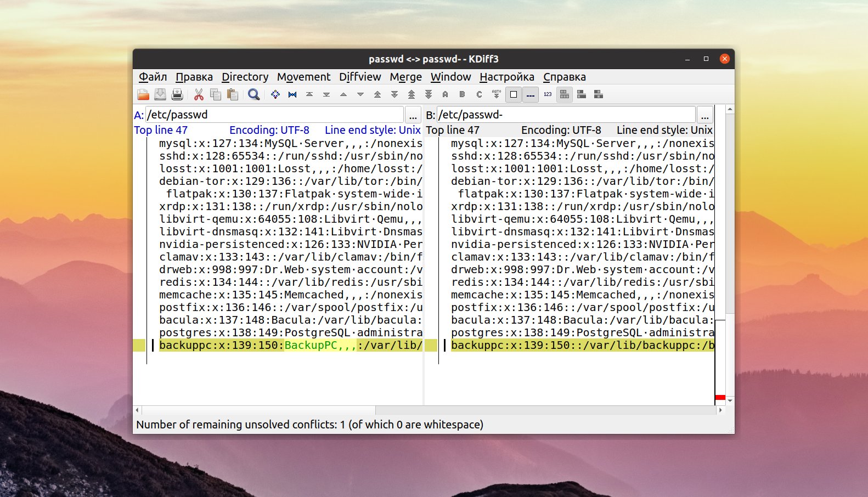Click the Encoding: UTF-8 label for A

(269, 130)
